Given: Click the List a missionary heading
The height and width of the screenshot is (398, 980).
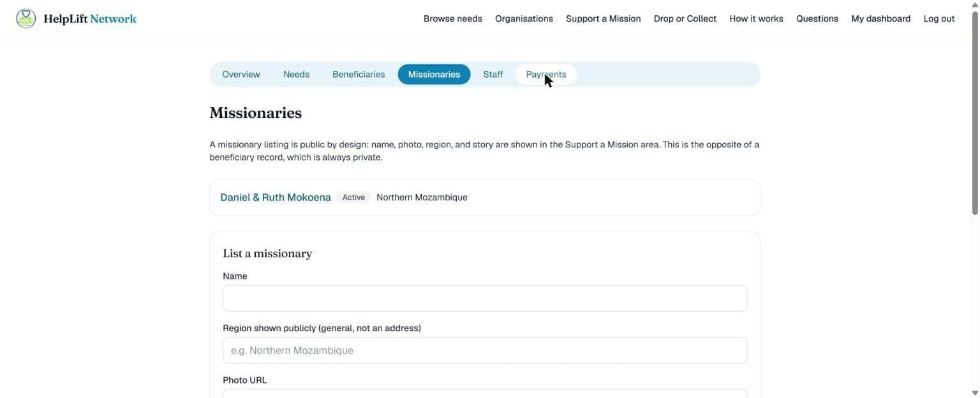Looking at the screenshot, I should pos(267,254).
